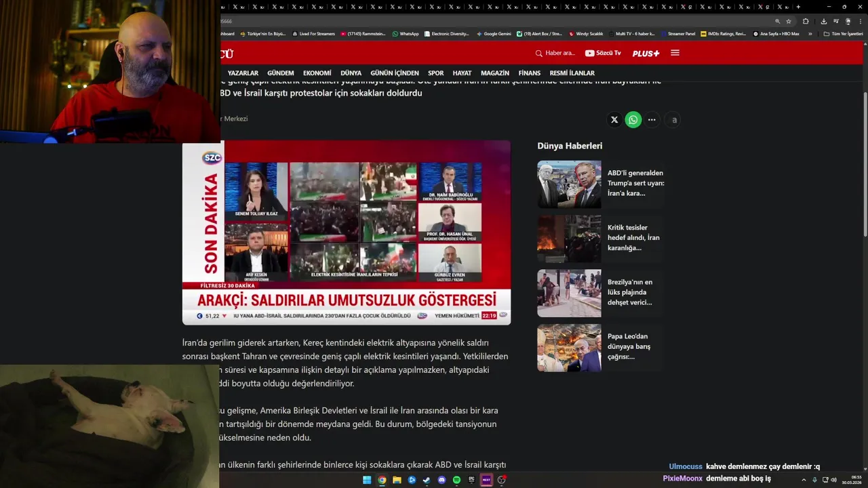Open the '(19) Alert Box / Stre...' bookmark
868x488 pixels.
coord(539,33)
